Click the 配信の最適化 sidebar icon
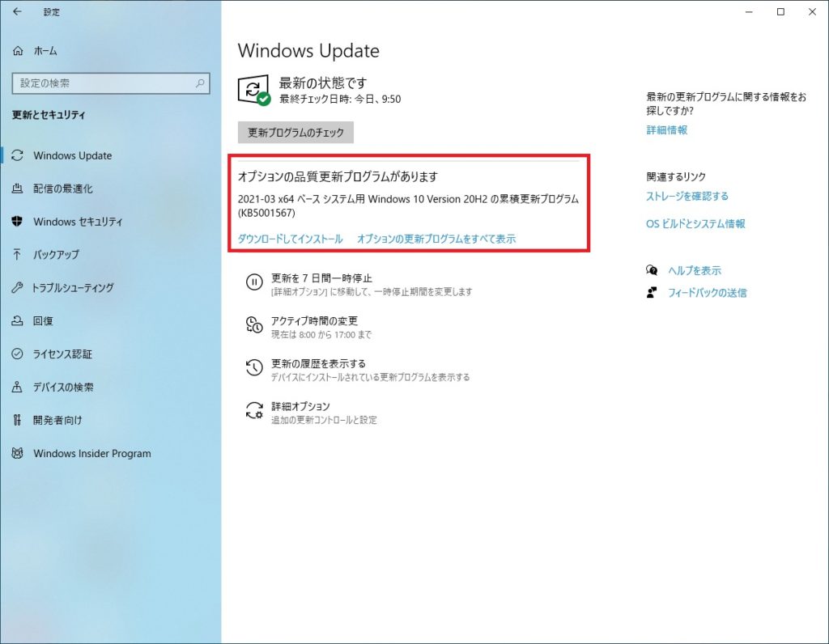 pos(18,189)
